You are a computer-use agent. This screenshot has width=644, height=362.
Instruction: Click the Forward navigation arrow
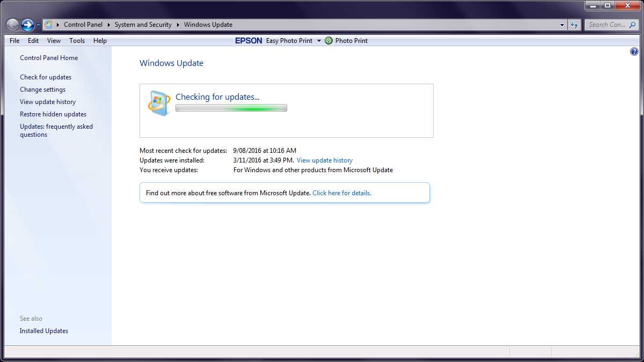tap(27, 25)
